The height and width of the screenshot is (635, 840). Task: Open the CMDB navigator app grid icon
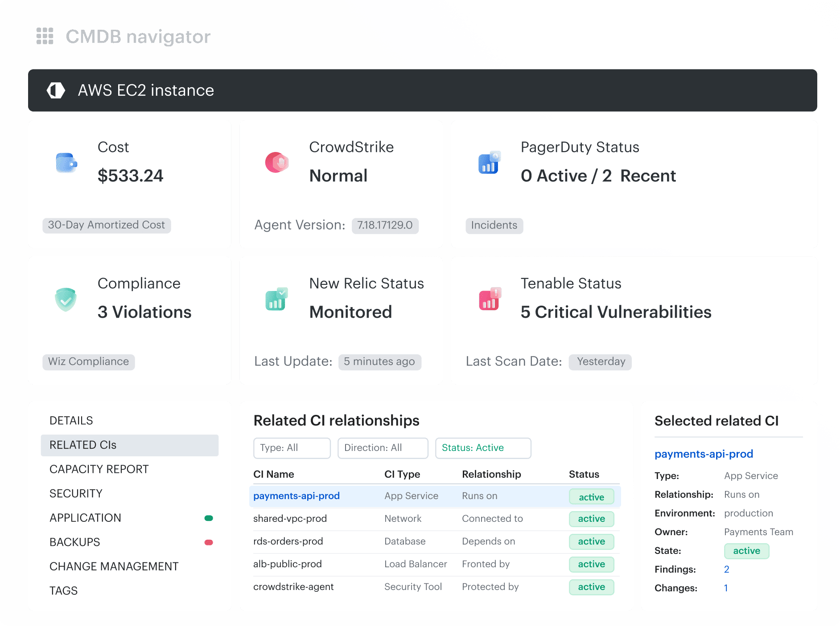45,36
